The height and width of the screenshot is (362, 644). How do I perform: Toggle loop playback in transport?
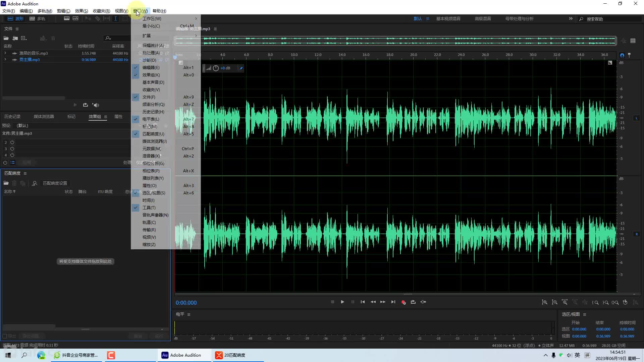(413, 302)
